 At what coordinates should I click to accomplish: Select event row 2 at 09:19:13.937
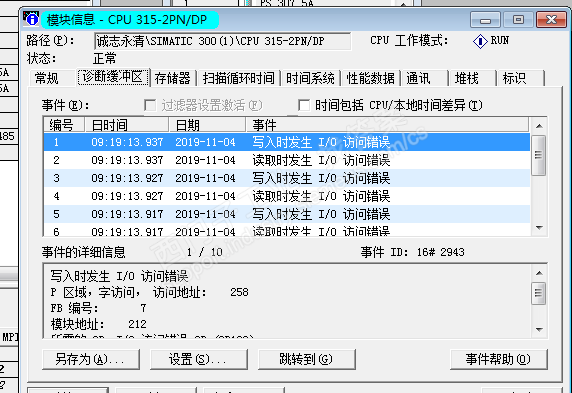click(287, 160)
